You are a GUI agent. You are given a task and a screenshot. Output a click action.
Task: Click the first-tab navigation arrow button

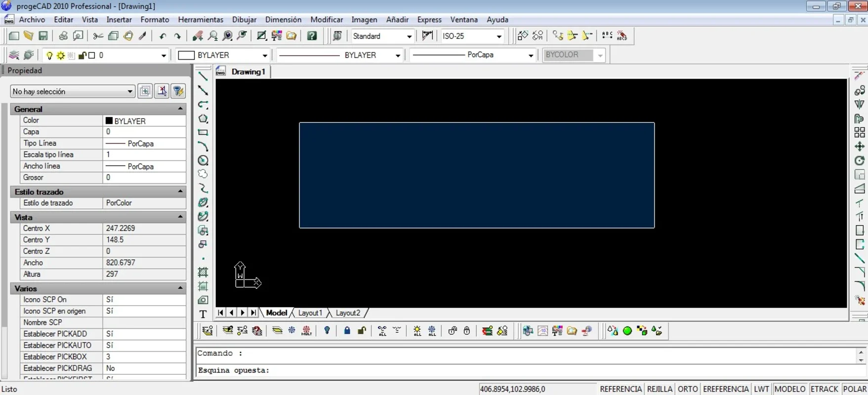[x=220, y=313]
